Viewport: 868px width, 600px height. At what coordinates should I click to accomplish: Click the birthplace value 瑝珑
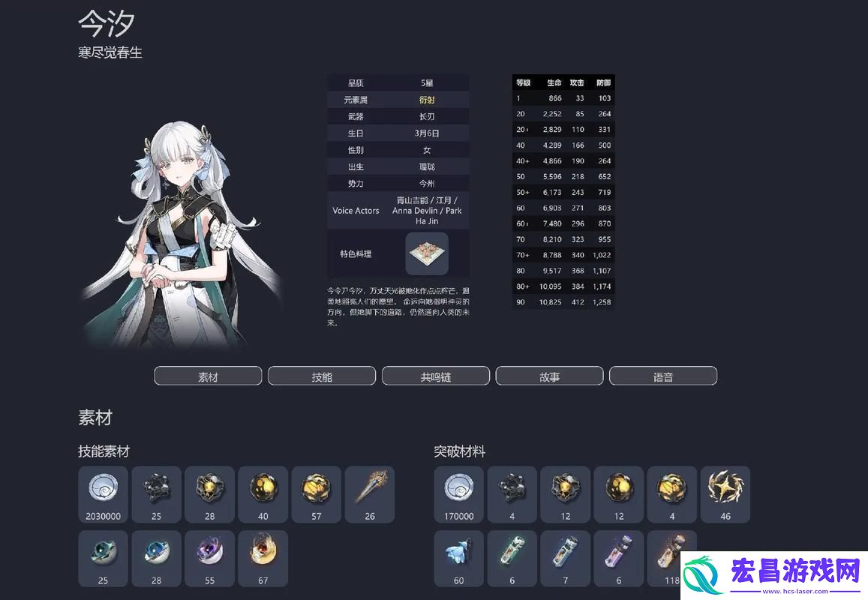click(427, 166)
